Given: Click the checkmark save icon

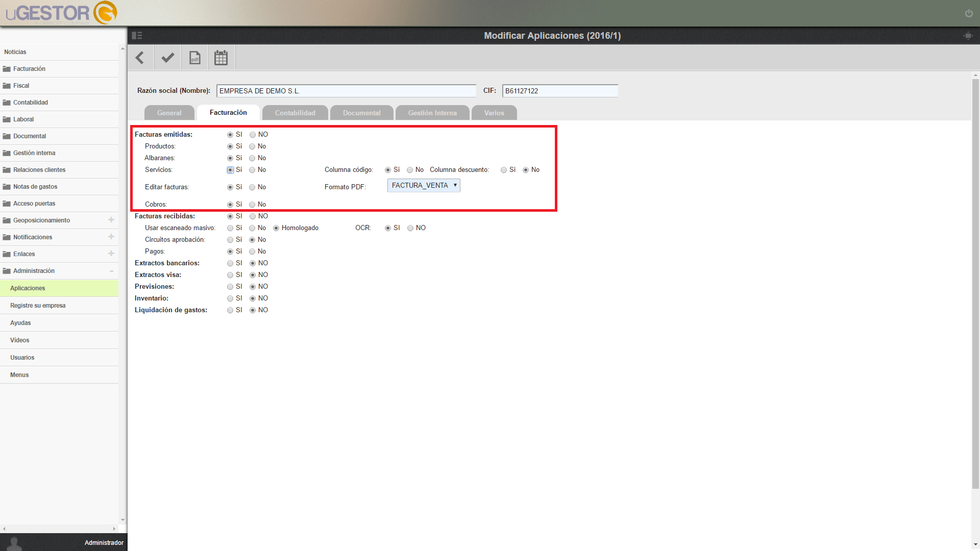Looking at the screenshot, I should point(167,58).
